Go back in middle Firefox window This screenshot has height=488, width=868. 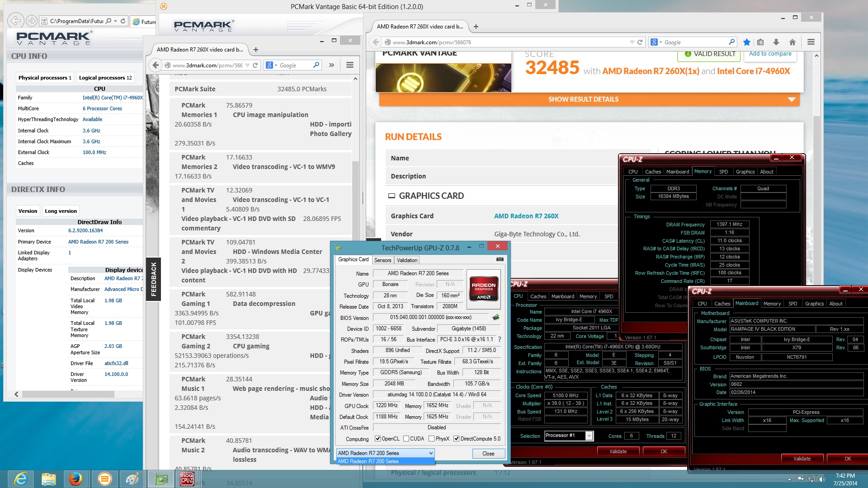click(x=156, y=65)
